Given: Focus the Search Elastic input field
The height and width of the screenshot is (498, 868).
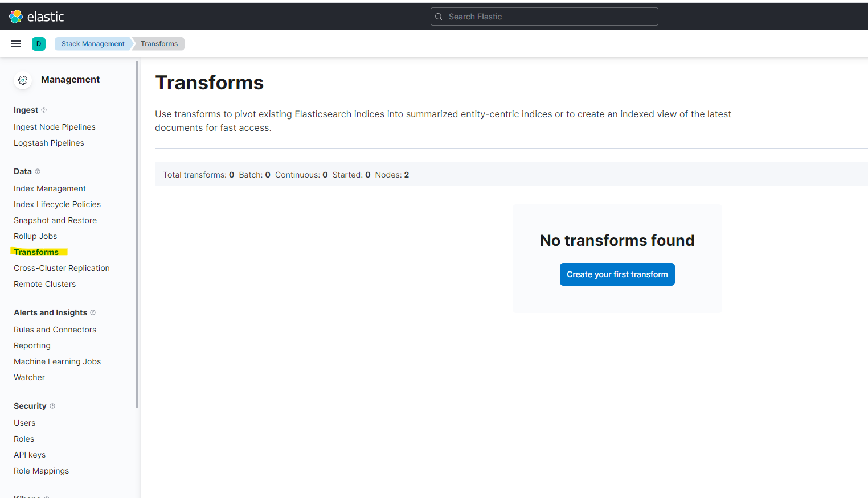Looking at the screenshot, I should 544,17.
